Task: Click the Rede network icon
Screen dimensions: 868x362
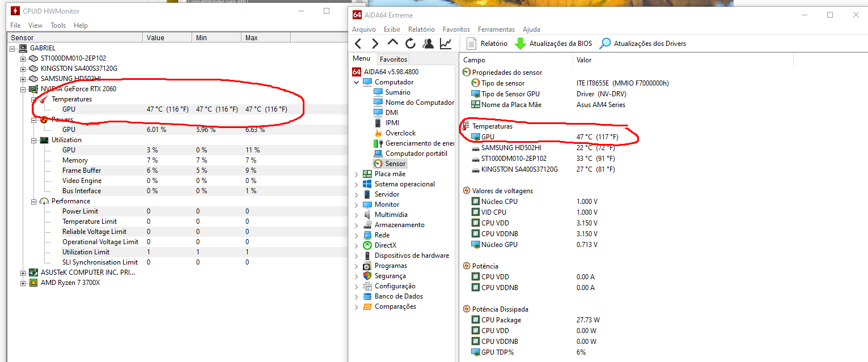Action: 367,235
